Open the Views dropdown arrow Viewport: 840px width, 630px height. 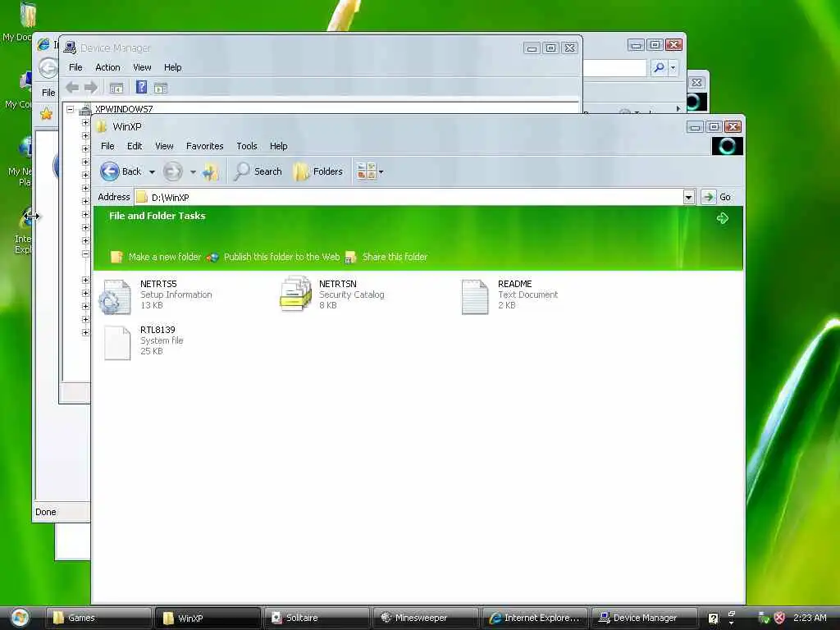coord(381,172)
